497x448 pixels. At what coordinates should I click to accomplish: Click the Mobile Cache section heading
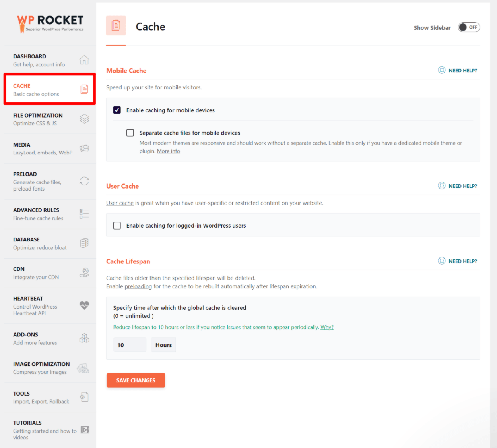click(x=126, y=71)
